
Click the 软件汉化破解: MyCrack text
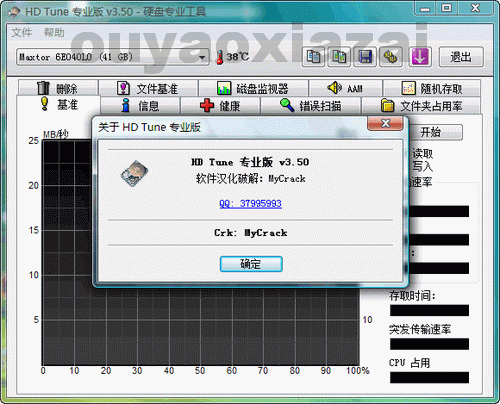251,179
